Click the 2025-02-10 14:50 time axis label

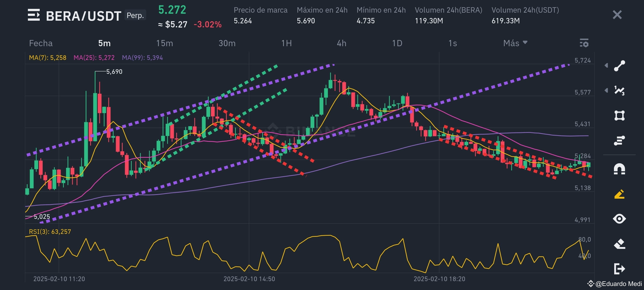[x=249, y=279]
